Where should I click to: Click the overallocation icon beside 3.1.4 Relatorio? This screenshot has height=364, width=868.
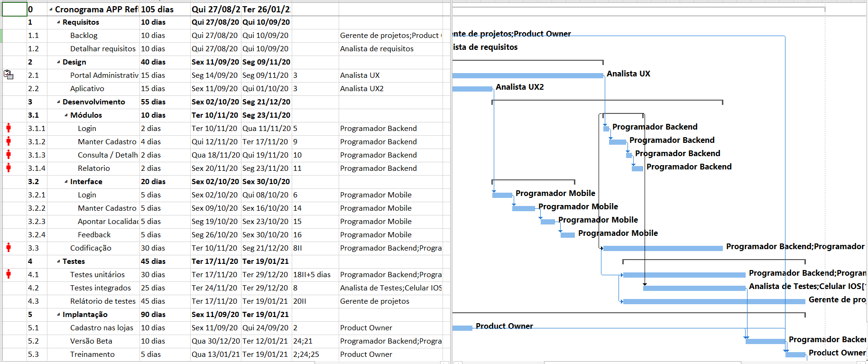9,168
